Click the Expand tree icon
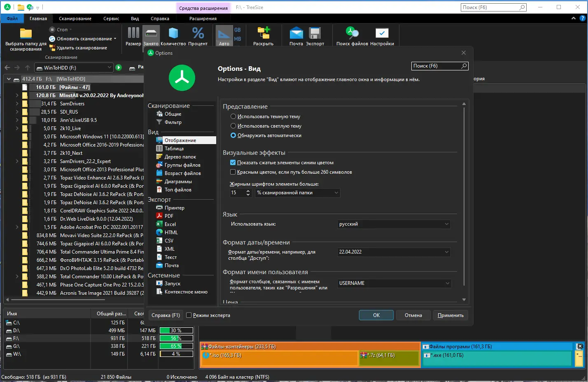588x382 pixels. point(264,33)
